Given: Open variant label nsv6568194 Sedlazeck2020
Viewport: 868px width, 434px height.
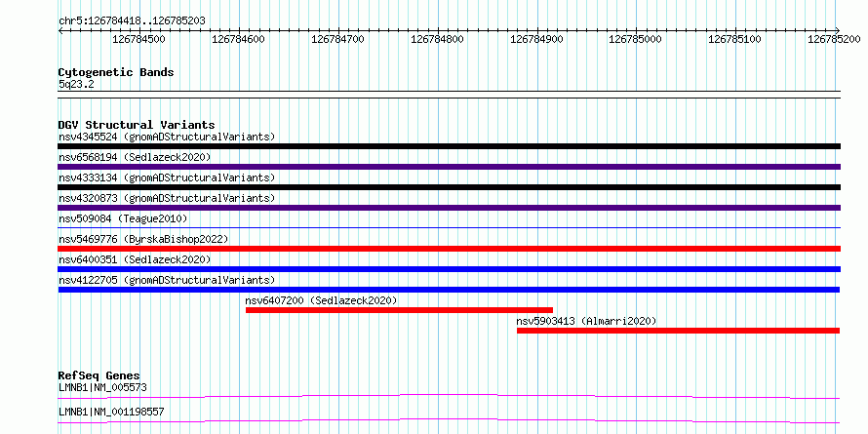Looking at the screenshot, I should point(135,157).
